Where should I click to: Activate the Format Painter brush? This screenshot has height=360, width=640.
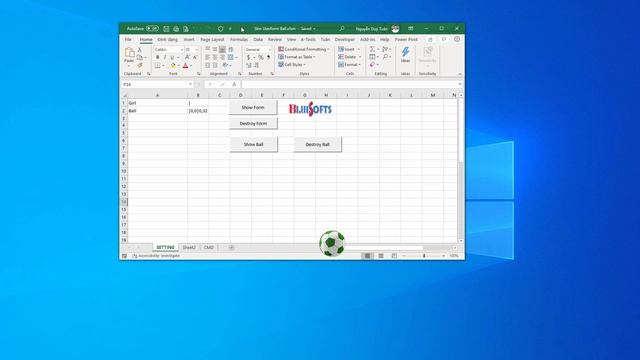click(140, 65)
